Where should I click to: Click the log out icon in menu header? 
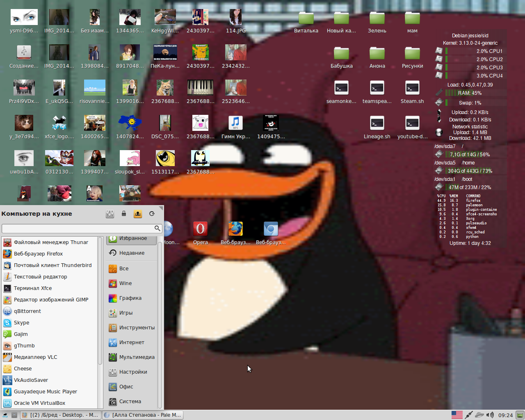[152, 214]
